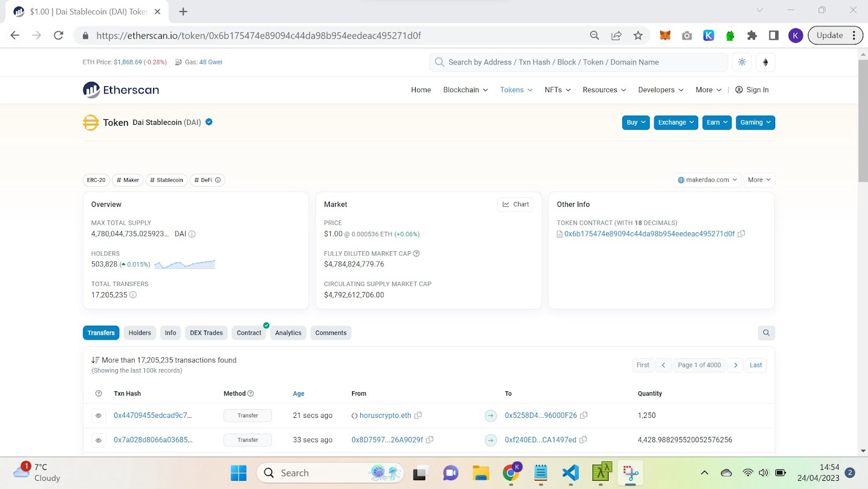Open the Analytics tab
Viewport: 868px width, 489px height.
[288, 333]
